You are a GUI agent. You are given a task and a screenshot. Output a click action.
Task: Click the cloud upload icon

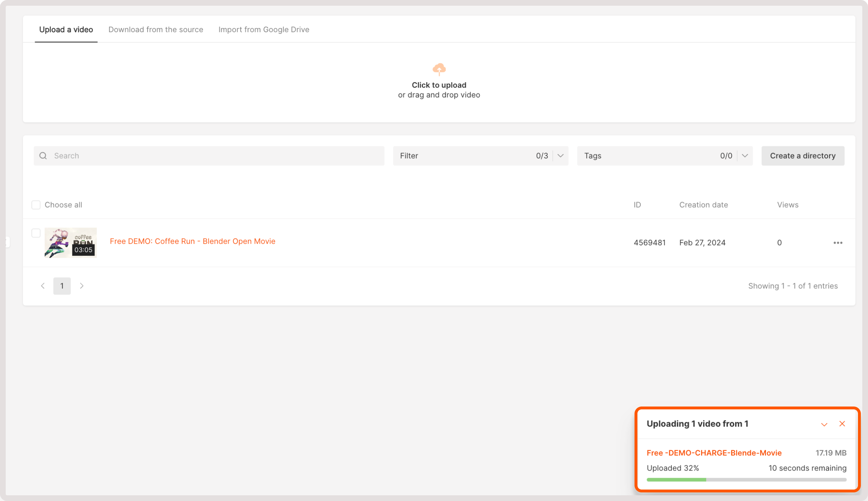[x=439, y=69]
